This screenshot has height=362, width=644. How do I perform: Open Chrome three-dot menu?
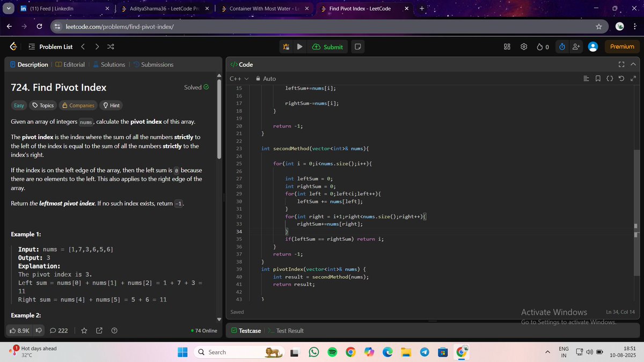pos(634,27)
